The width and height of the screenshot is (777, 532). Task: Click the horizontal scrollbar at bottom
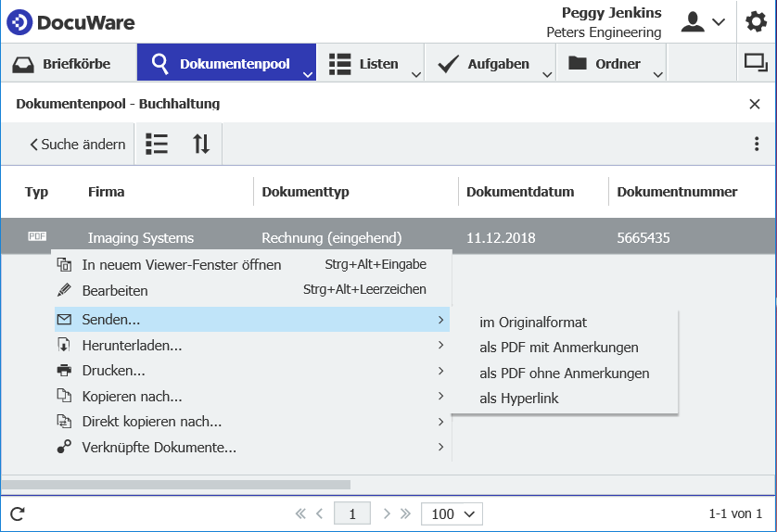[176, 484]
